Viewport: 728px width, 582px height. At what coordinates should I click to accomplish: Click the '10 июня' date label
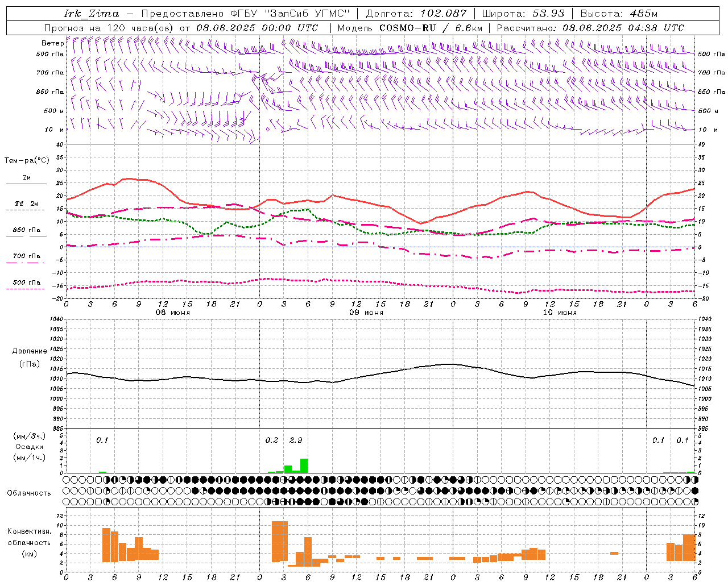(559, 312)
